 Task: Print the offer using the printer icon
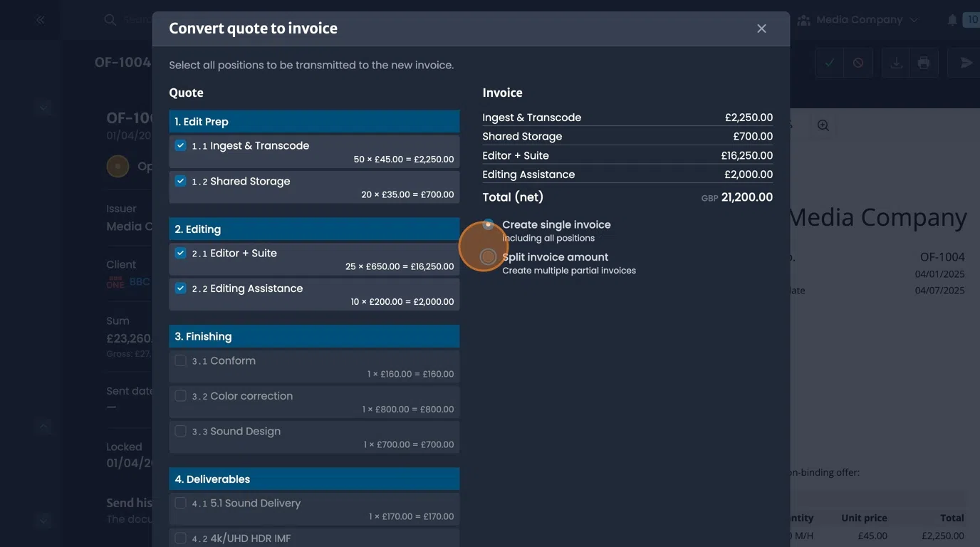tap(924, 62)
